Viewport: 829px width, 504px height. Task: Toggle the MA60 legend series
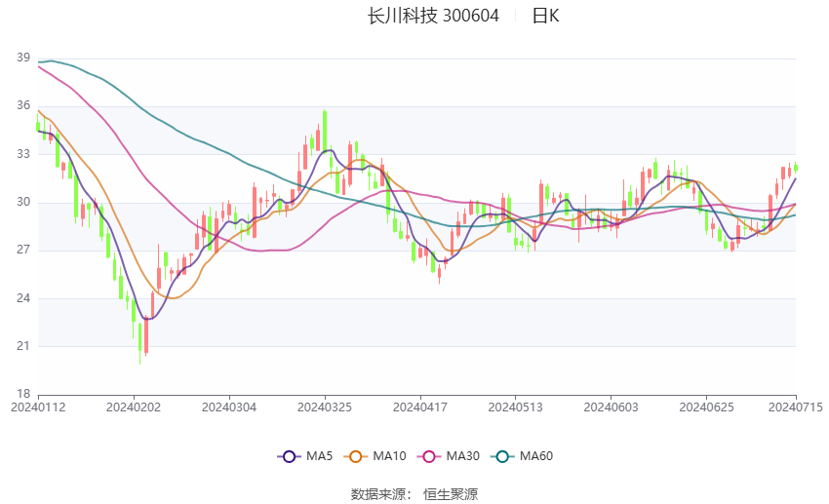[x=522, y=456]
